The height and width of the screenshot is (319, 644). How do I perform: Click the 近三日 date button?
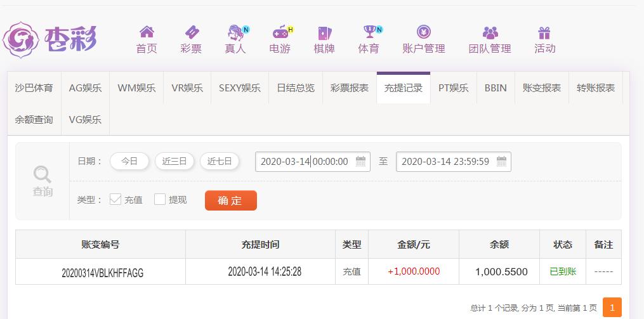(174, 161)
